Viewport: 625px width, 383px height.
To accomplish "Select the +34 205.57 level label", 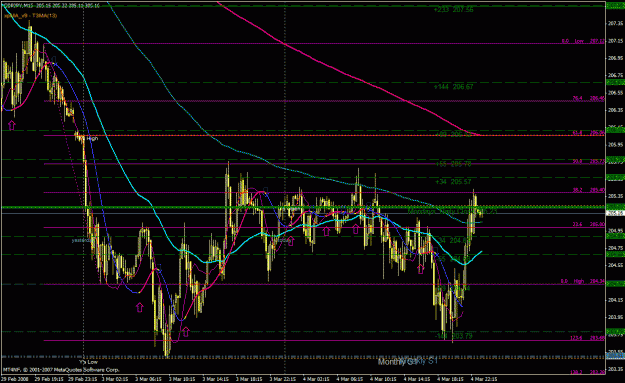I will (x=454, y=182).
